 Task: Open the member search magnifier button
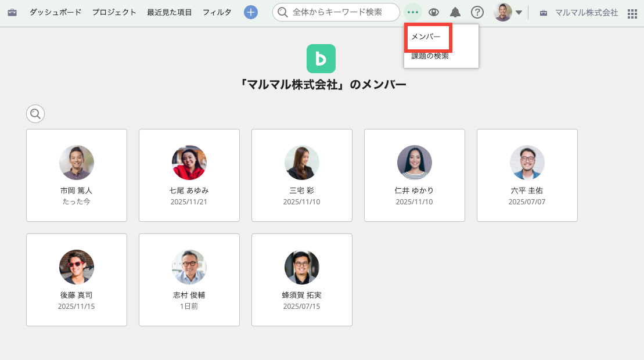click(35, 114)
